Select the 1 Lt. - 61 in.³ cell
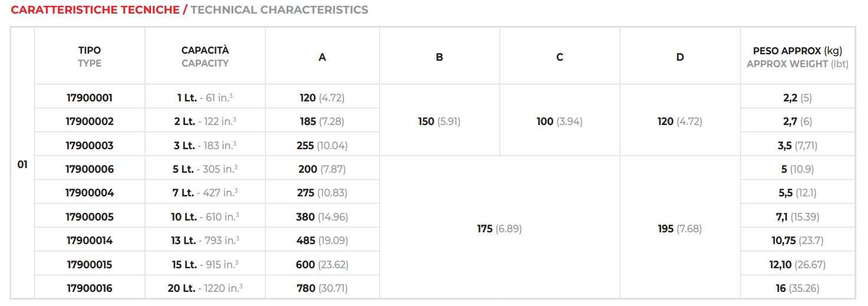Screen dimensions: 868x306 205,98
